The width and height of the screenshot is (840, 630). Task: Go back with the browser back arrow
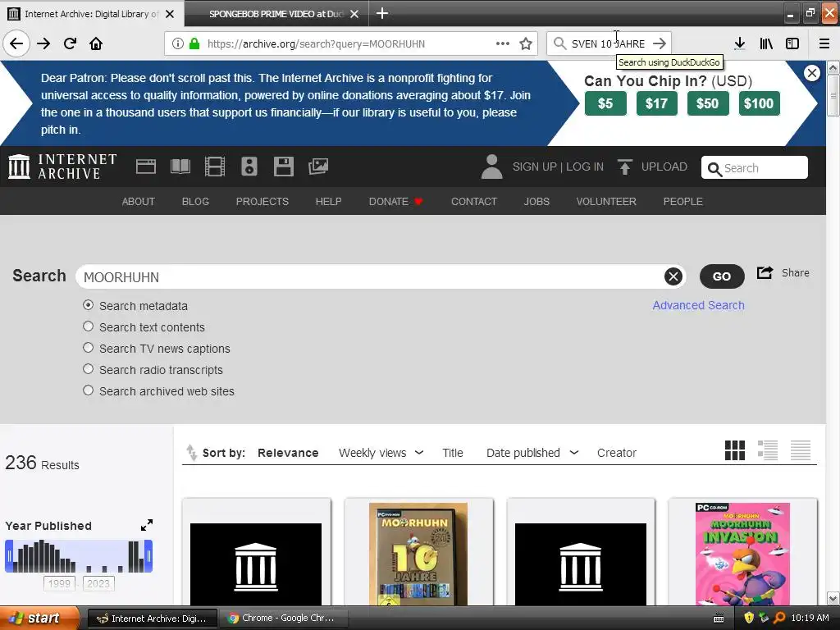(x=16, y=43)
